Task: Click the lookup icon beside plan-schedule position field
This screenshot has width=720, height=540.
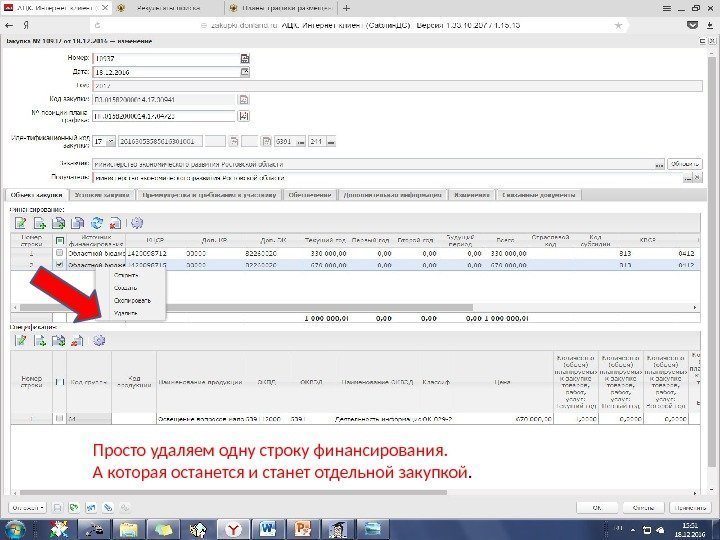Action: pyautogui.click(x=244, y=116)
